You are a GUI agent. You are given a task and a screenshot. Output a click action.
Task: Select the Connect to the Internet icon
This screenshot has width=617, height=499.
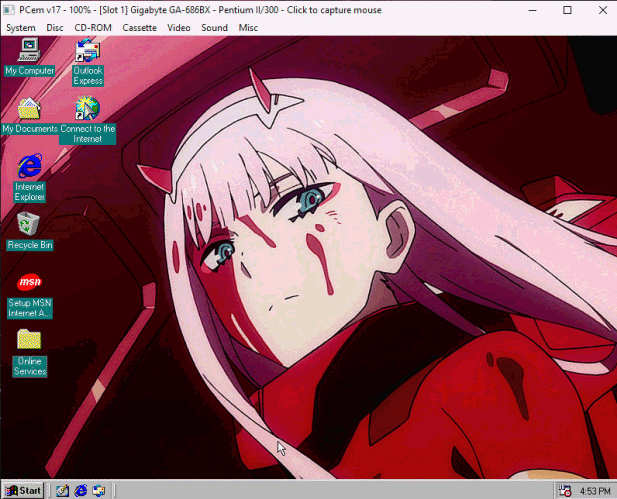tap(87, 108)
